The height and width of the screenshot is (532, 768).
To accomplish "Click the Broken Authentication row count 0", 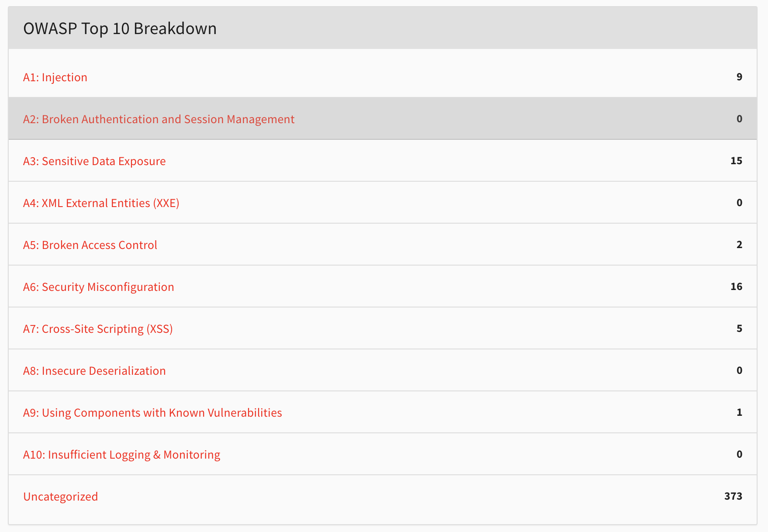I will click(x=739, y=119).
